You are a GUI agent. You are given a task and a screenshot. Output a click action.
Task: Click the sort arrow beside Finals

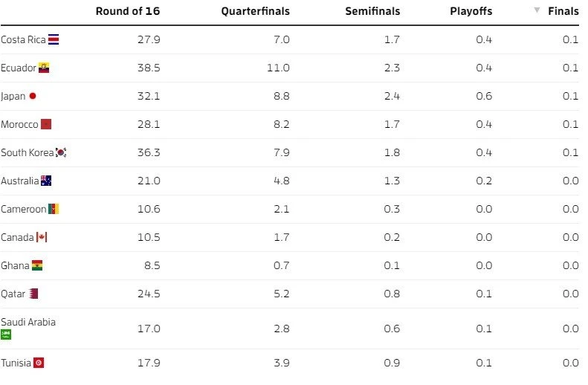pos(537,11)
